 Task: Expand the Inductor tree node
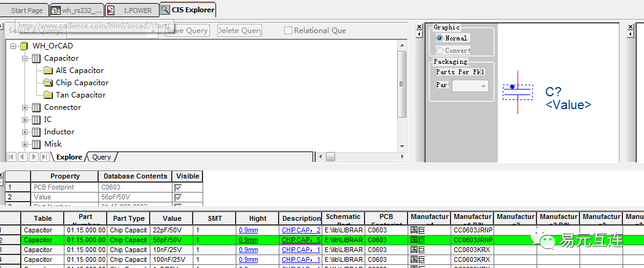click(x=25, y=132)
